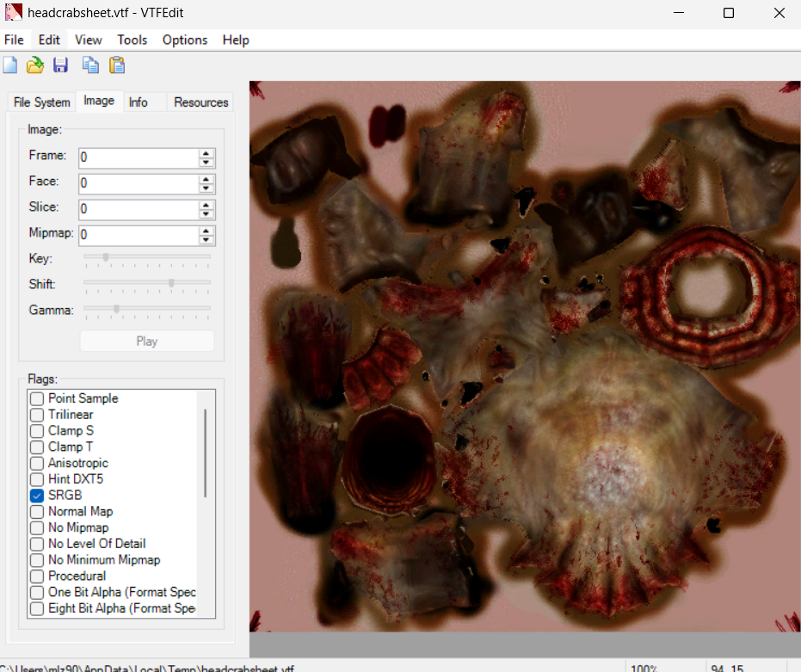Open the Edit menu

pyautogui.click(x=49, y=40)
